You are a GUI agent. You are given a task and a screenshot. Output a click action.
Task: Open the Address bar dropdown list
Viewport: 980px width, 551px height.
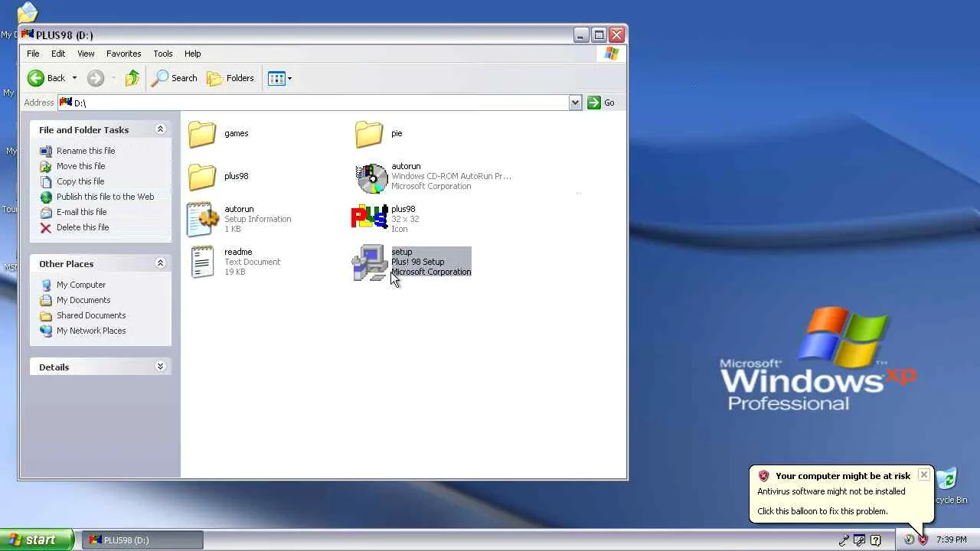click(x=575, y=103)
